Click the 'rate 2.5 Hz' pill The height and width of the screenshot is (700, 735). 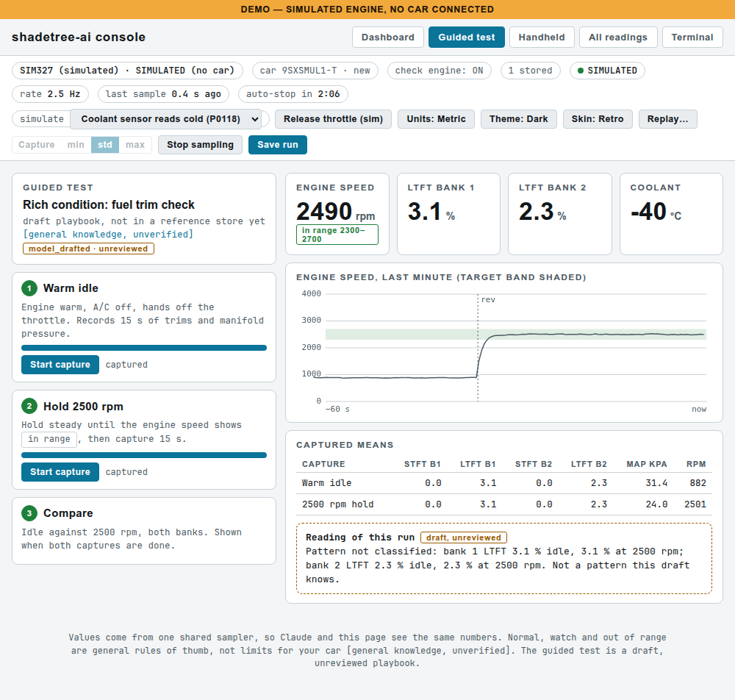(x=50, y=94)
